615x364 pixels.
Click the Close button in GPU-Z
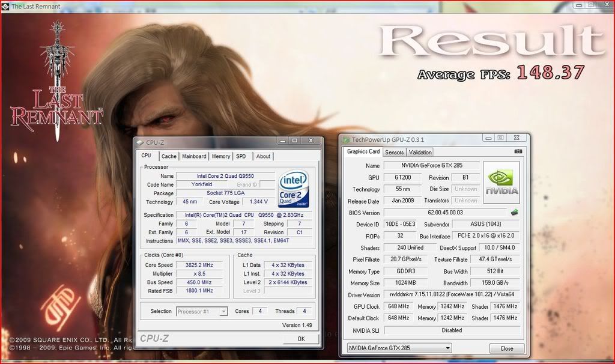point(506,348)
